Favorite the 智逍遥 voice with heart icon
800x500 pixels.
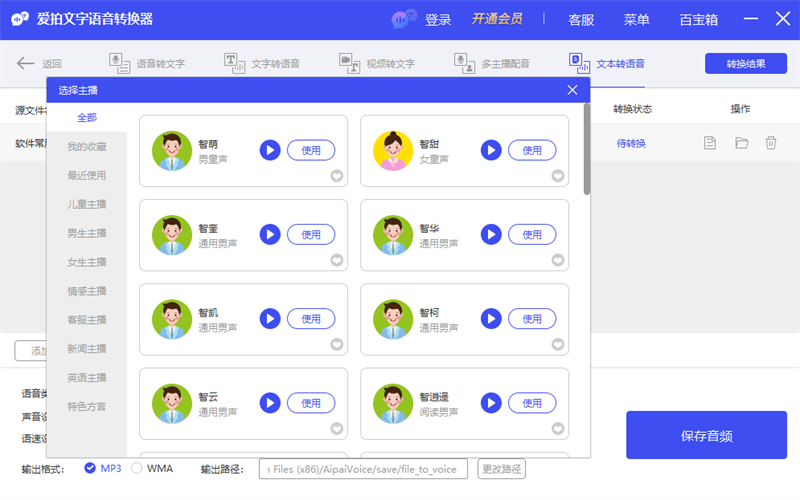tap(558, 429)
